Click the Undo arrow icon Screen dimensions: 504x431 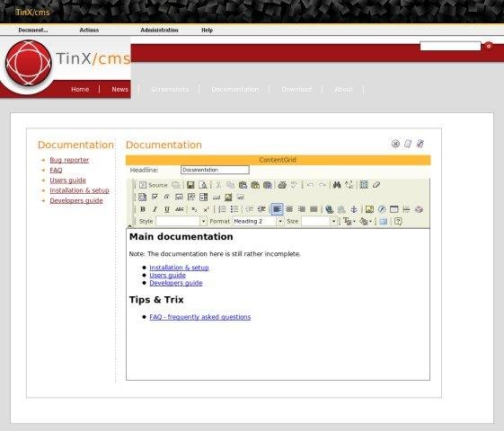point(310,185)
